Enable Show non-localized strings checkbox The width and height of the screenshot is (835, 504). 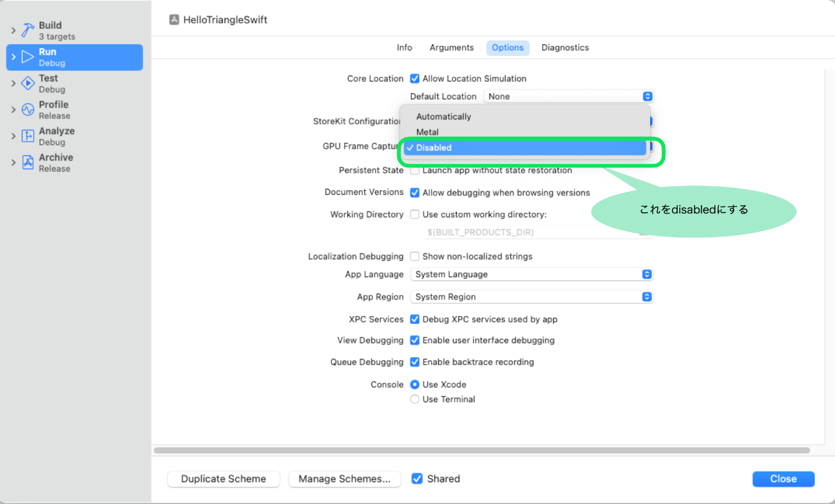[415, 256]
